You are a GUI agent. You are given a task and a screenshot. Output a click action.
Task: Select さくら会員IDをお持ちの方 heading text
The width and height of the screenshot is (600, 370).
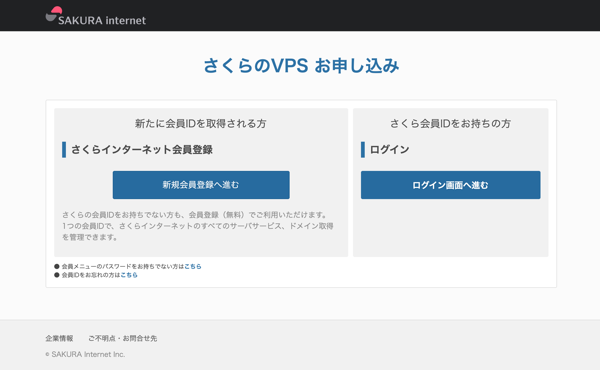450,124
